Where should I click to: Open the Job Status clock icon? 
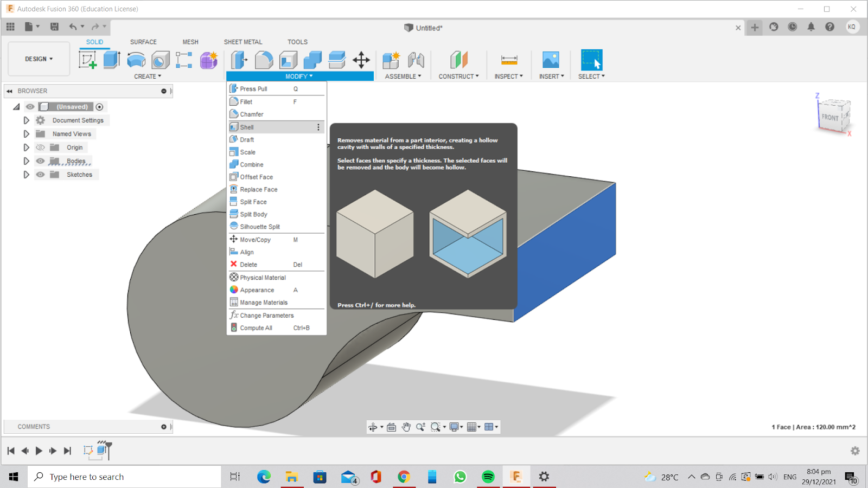click(793, 27)
